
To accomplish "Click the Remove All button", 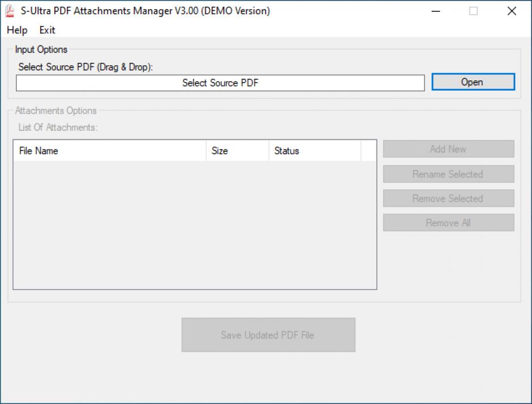I will pos(449,223).
